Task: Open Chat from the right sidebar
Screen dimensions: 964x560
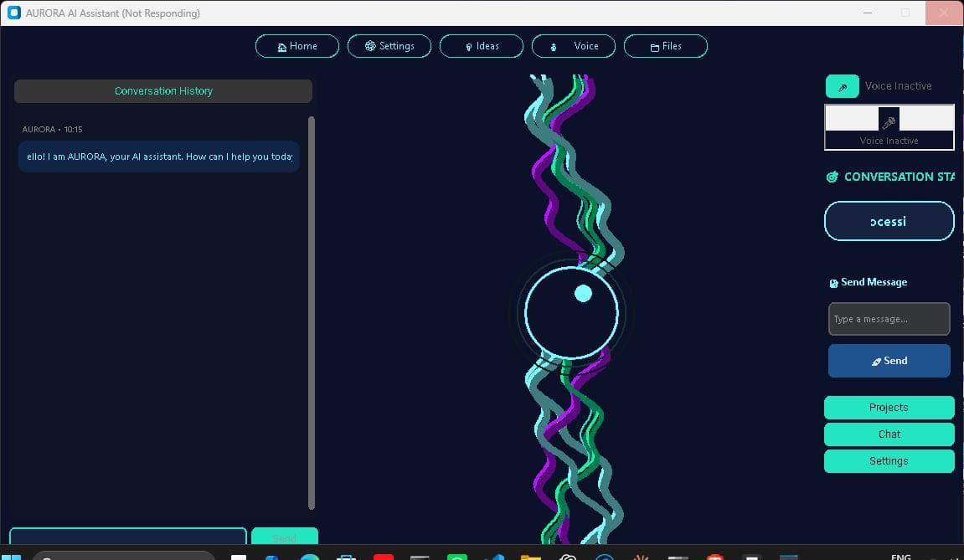Action: coord(889,434)
